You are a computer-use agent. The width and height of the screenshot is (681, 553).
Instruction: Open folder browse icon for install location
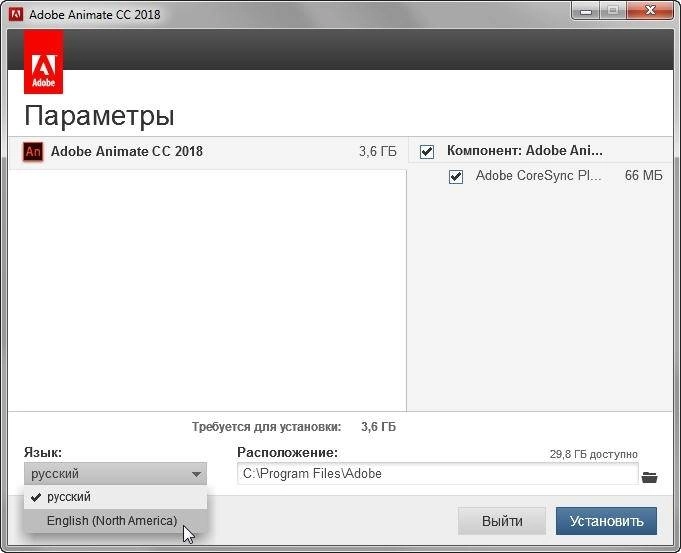tap(650, 477)
